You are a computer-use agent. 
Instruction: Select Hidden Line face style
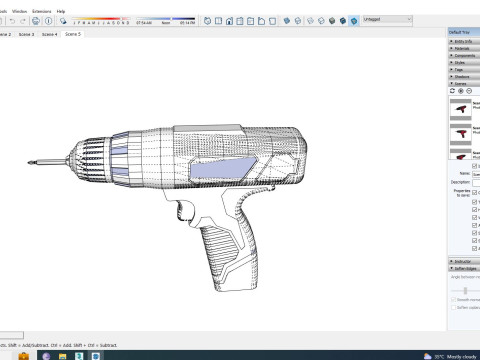[x=321, y=21]
